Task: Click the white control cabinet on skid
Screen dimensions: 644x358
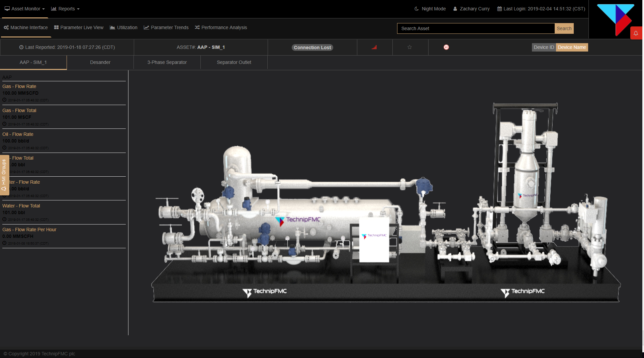Action: coord(374,239)
